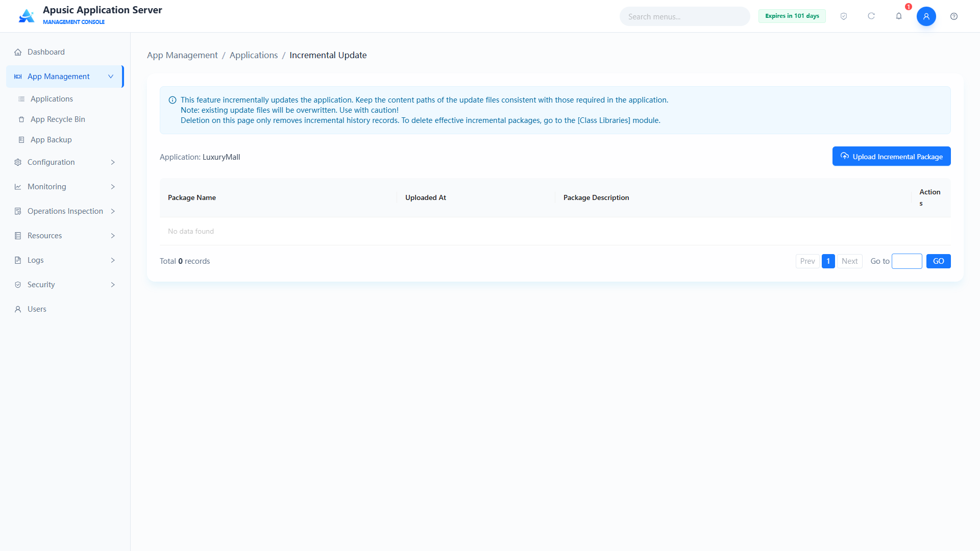
Task: Expand the Monitoring menu arrow
Action: click(x=113, y=187)
